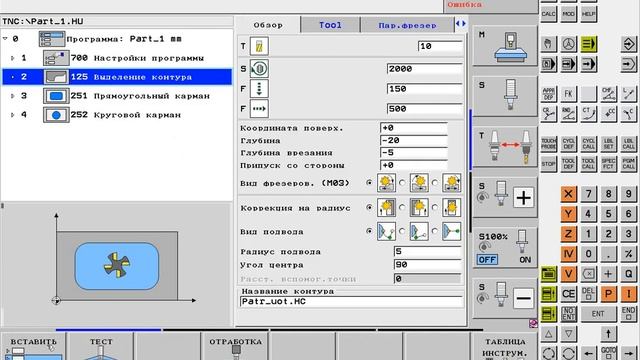Click the CE clear entry key

tap(569, 294)
